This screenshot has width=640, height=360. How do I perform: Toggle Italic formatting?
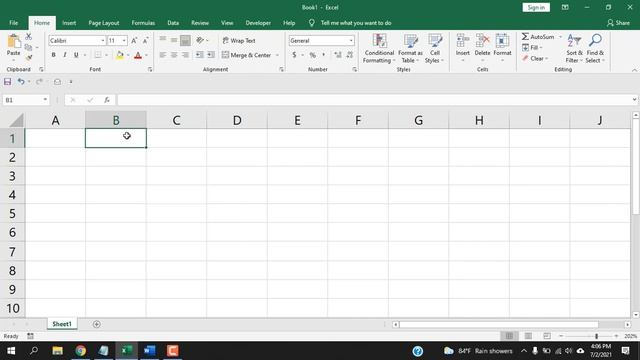pyautogui.click(x=64, y=55)
